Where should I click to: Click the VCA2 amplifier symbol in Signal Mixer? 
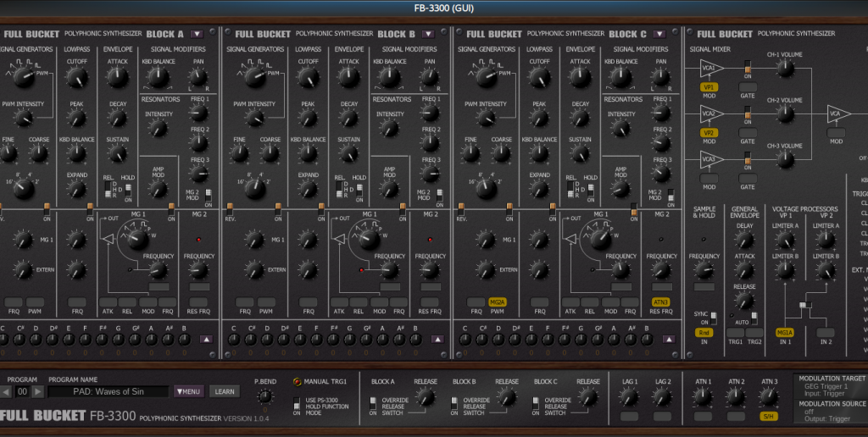pyautogui.click(x=711, y=113)
